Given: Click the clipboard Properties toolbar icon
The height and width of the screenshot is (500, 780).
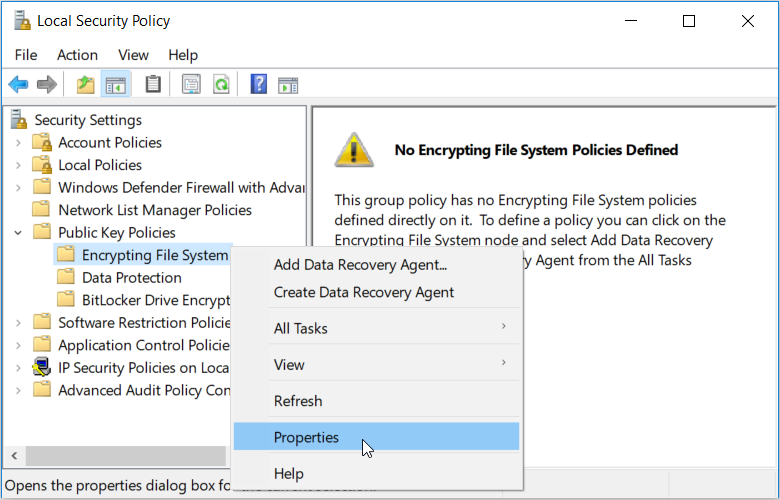Looking at the screenshot, I should [x=153, y=85].
